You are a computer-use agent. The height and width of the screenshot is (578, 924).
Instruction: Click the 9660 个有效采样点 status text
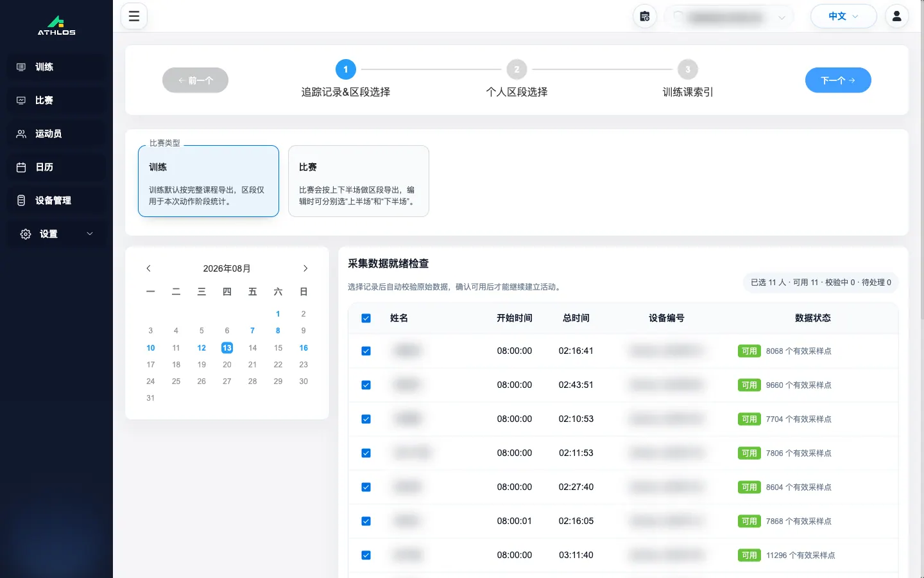[x=799, y=385]
